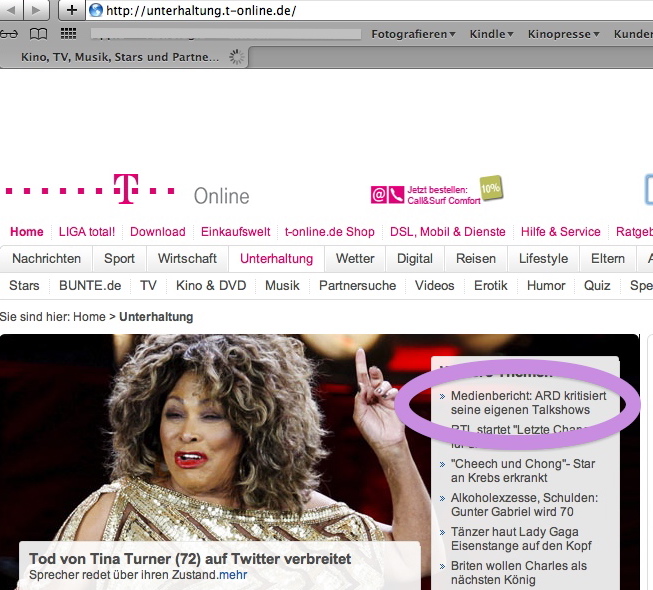Image resolution: width=653 pixels, height=590 pixels.
Task: Open Top Sites grid icon
Action: click(x=68, y=33)
